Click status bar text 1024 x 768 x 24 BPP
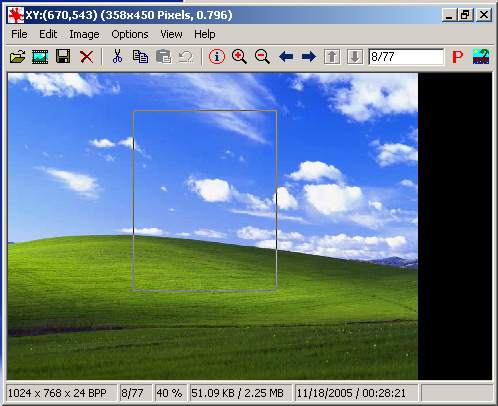498x406 pixels. (57, 393)
